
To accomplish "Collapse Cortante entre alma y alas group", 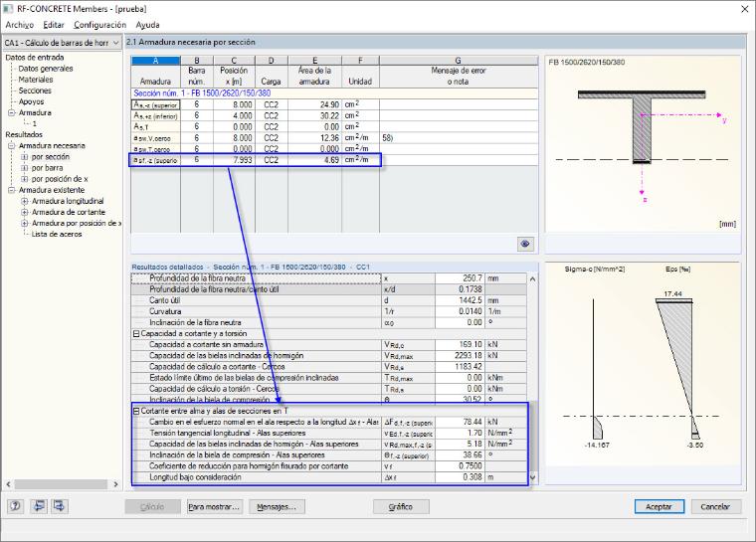I will click(x=136, y=412).
